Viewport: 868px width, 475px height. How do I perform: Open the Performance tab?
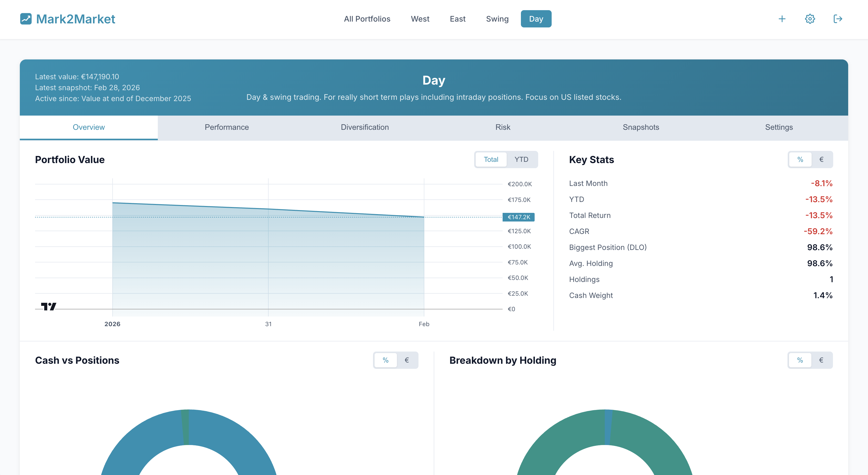[226, 127]
